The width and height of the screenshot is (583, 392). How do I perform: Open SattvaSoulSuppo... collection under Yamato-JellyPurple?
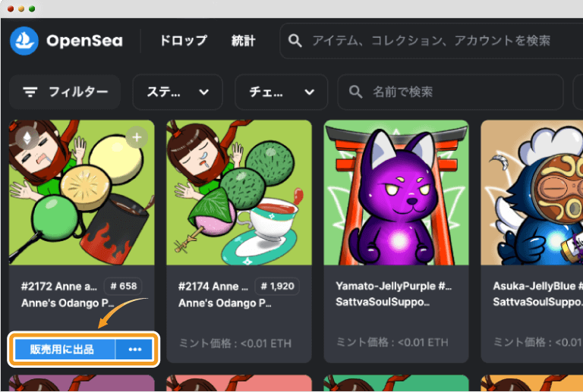(x=383, y=303)
